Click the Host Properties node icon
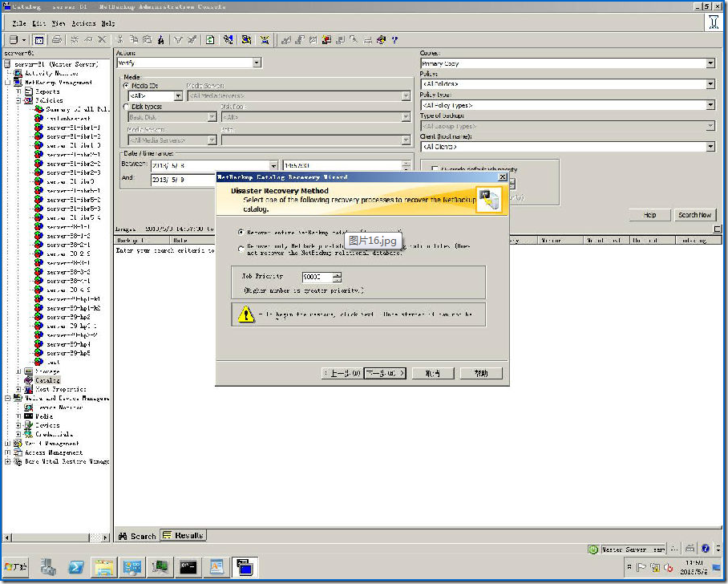This screenshot has height=584, width=728. [x=29, y=389]
